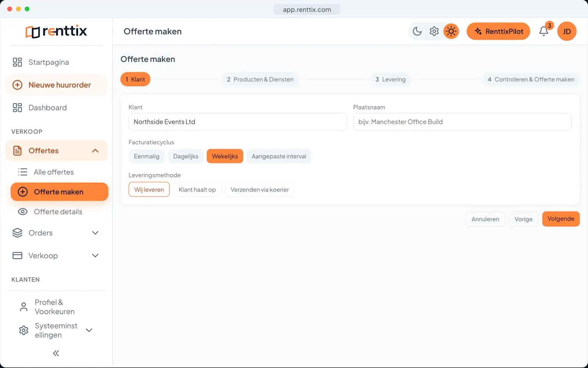Click the Orders layers icon
The width and height of the screenshot is (588, 368).
click(x=17, y=233)
